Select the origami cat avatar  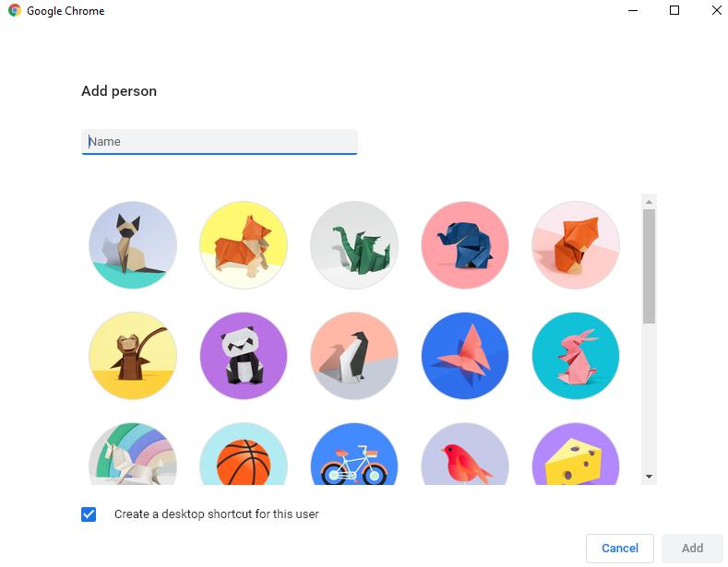133,245
